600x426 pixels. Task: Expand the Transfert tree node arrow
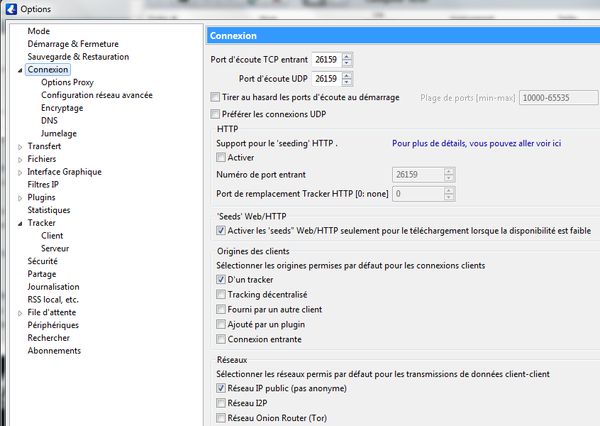point(20,147)
